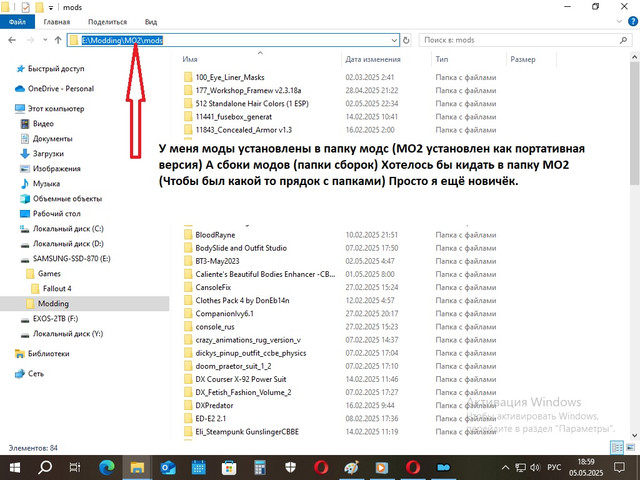
Task: Switch to the Поделиться ribbon tab
Action: click(107, 22)
